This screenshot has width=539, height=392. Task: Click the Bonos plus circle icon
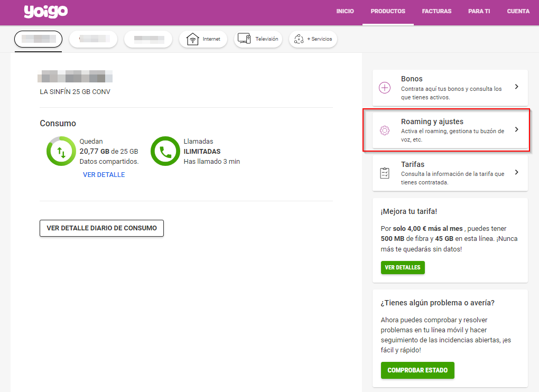click(x=385, y=88)
